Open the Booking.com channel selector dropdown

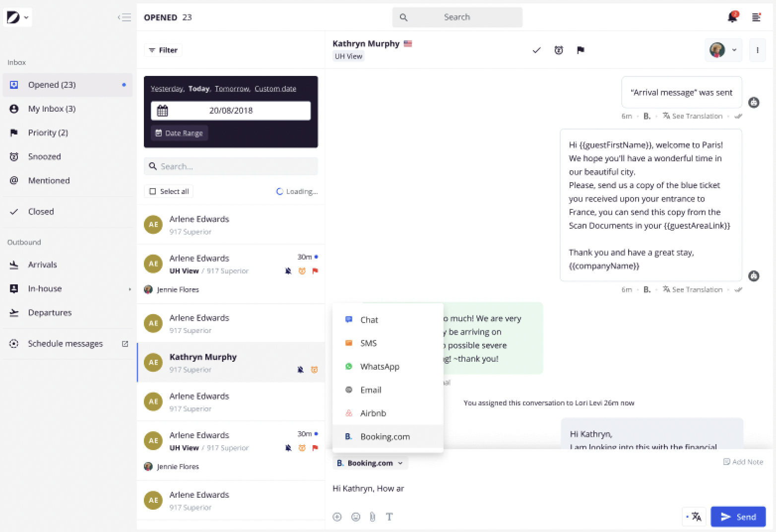coord(370,463)
